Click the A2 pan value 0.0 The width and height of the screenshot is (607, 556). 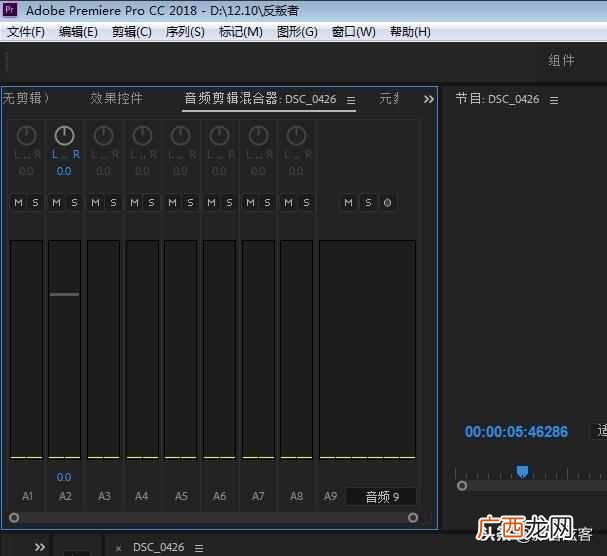64,171
